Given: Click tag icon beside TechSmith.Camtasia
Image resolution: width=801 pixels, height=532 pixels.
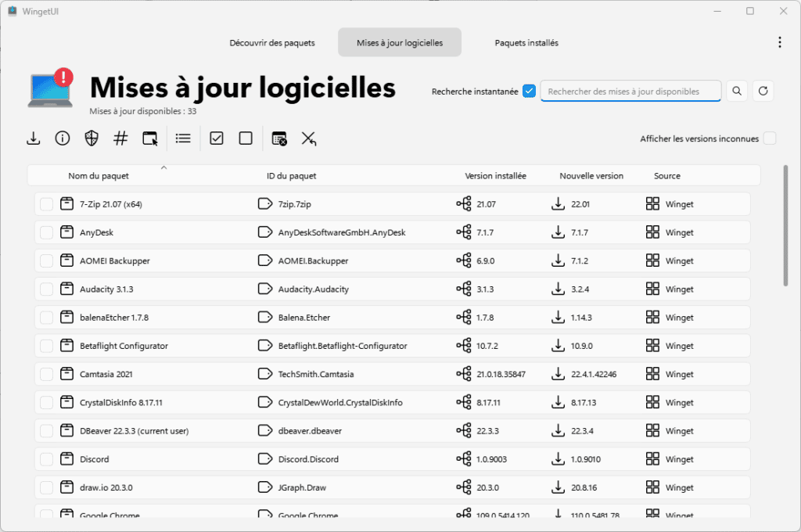Looking at the screenshot, I should click(x=265, y=374).
